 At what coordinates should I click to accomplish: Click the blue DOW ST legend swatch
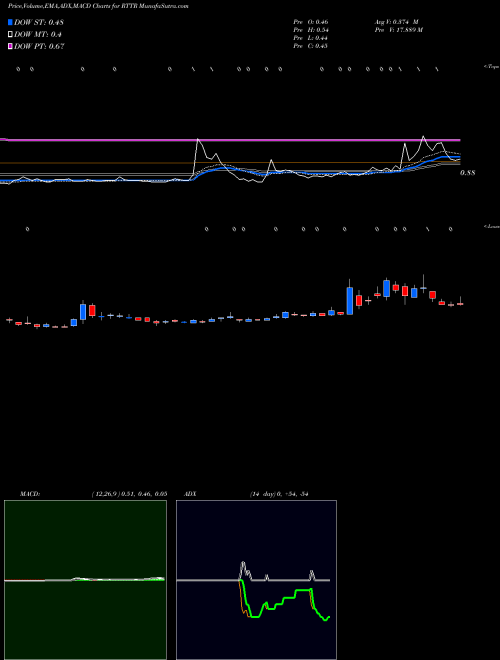[10, 22]
